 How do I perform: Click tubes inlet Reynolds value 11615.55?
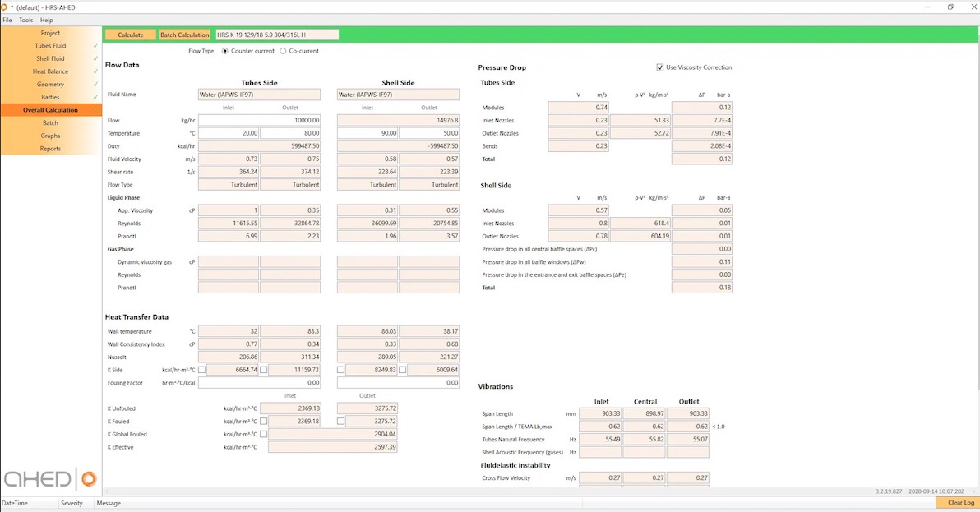(228, 224)
